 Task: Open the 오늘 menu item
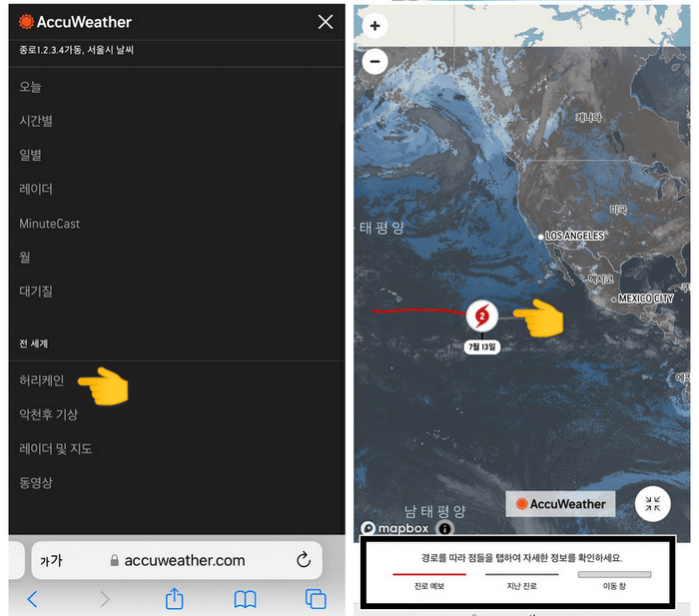pos(30,87)
